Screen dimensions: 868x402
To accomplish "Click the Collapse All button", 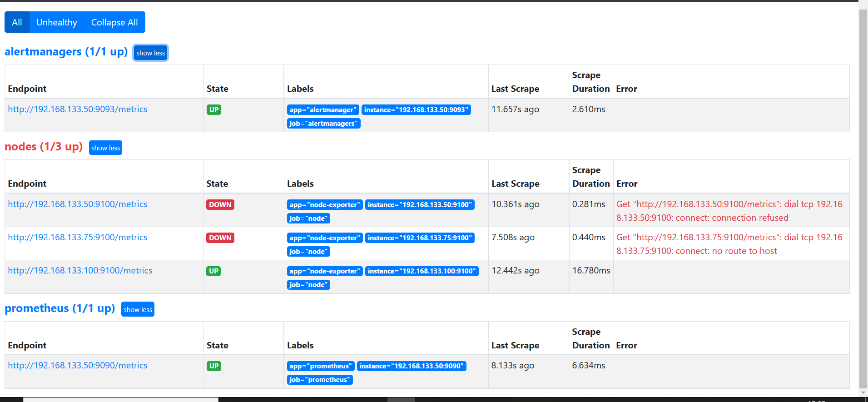I will (114, 22).
